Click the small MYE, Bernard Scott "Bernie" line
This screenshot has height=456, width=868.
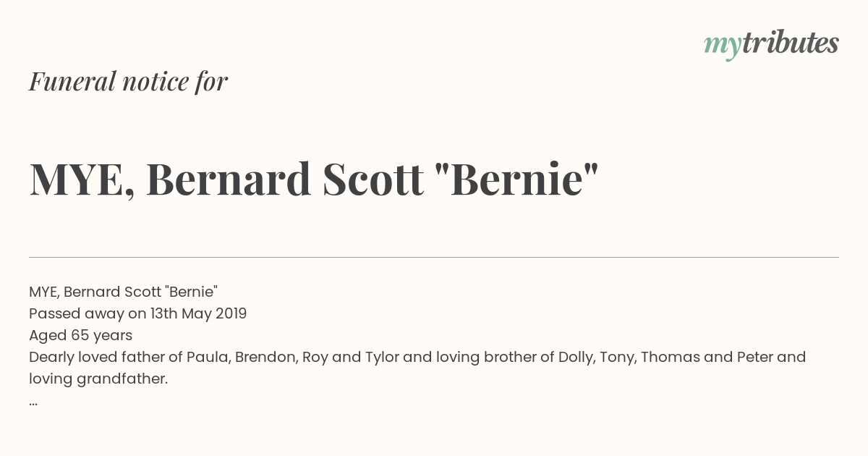click(x=123, y=292)
